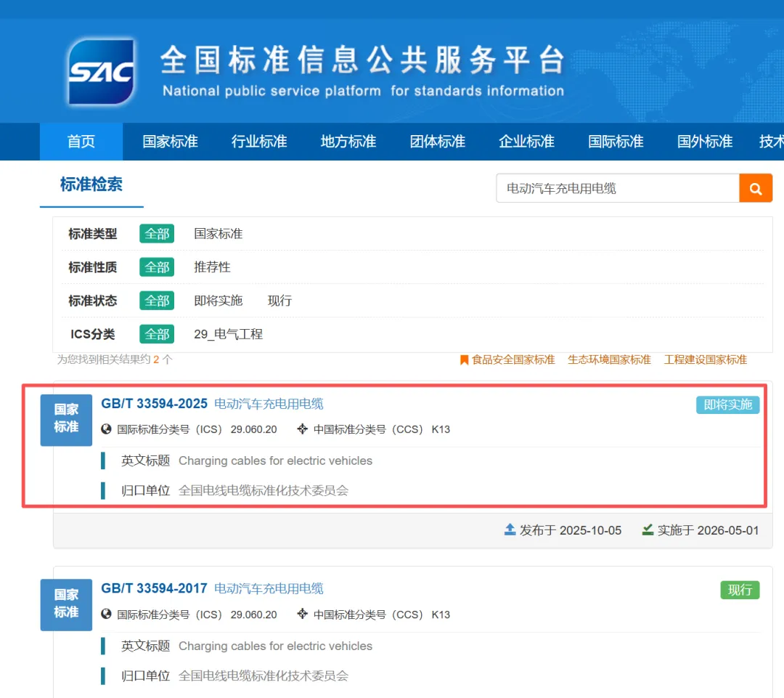This screenshot has height=698, width=784.
Task: Click the publish upload icon beside 发布于
Action: (x=510, y=529)
